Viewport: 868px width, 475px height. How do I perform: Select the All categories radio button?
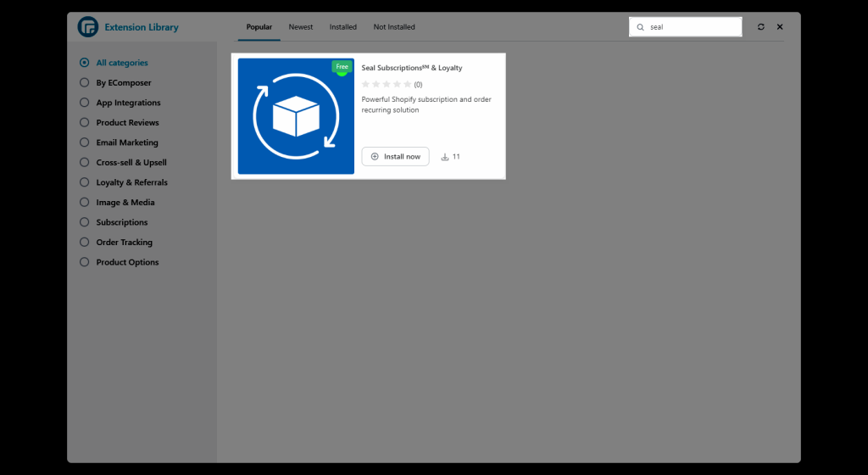(x=84, y=63)
